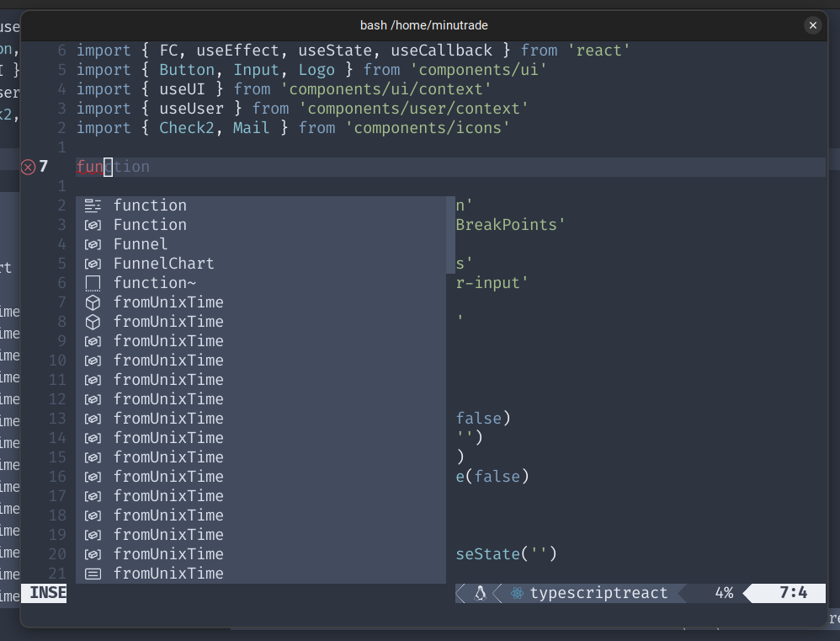
Task: Click 'Check2' in the icons import
Action: (x=186, y=127)
